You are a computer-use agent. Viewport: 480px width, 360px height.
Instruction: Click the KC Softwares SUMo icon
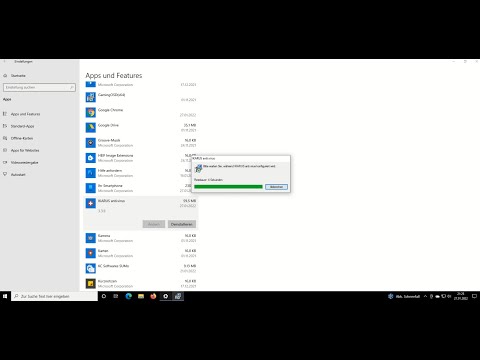pos(91,268)
